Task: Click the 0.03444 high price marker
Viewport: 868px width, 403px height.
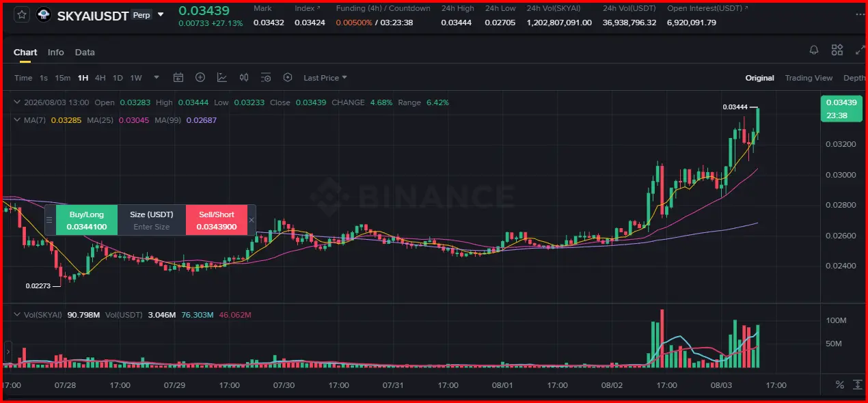Action: click(735, 107)
